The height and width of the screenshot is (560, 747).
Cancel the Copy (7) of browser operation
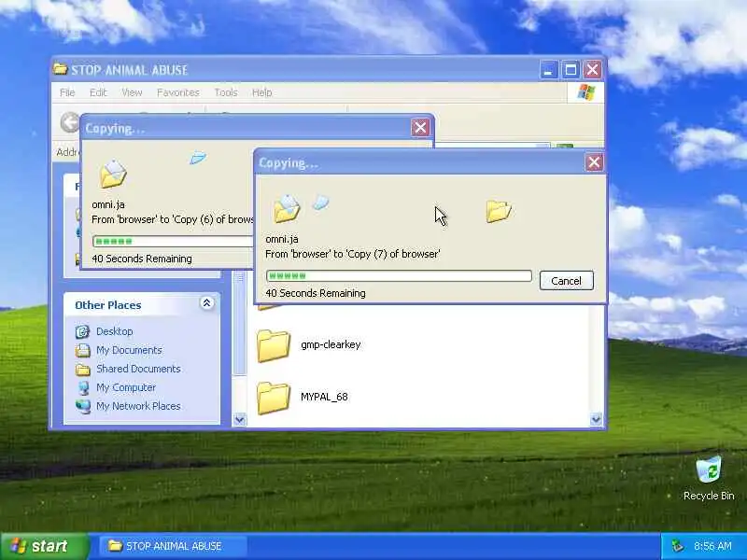tap(567, 281)
